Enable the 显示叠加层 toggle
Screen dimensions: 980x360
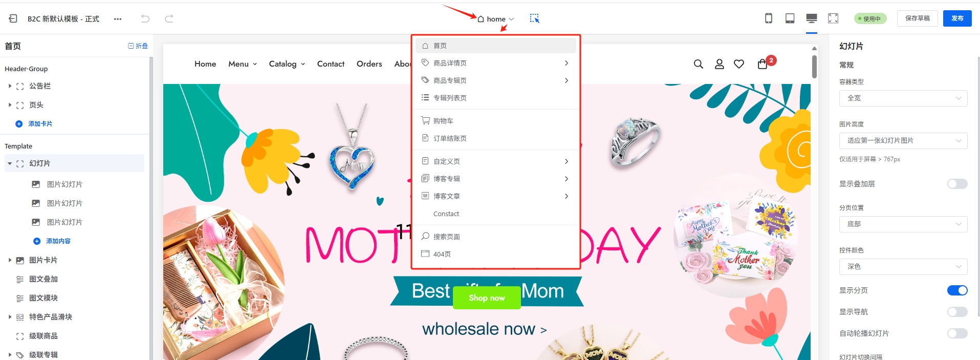pyautogui.click(x=957, y=184)
